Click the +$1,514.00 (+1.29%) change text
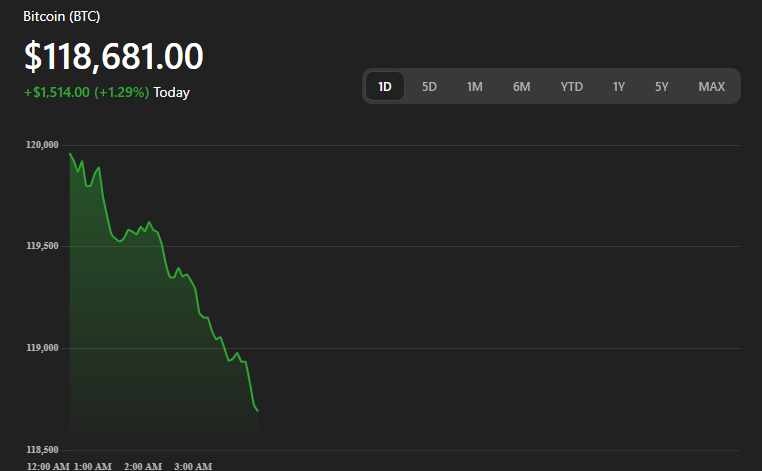The width and height of the screenshot is (762, 471). (x=87, y=92)
